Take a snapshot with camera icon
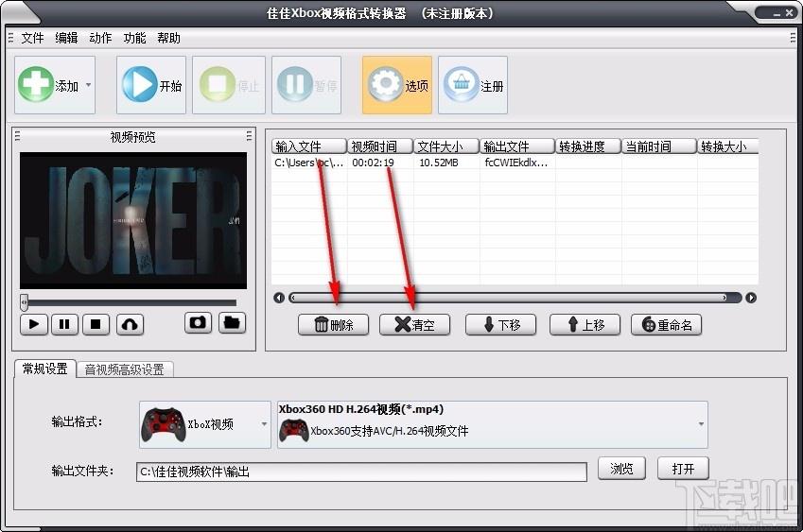Screen dimensions: 803x532 (x=198, y=323)
